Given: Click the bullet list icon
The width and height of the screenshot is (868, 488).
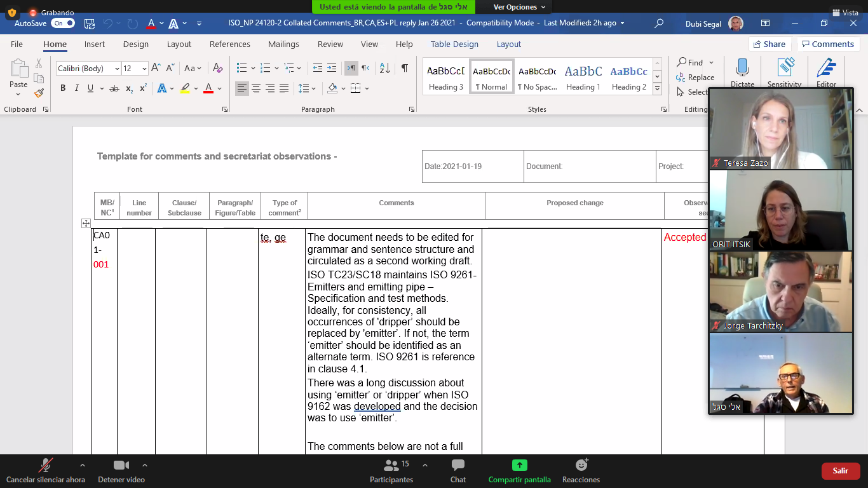Looking at the screenshot, I should coord(241,68).
